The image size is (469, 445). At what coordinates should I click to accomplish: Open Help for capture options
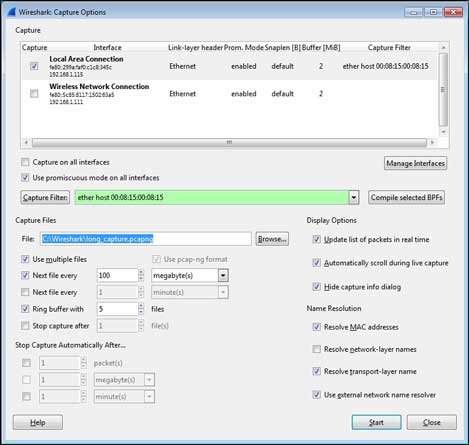(38, 422)
